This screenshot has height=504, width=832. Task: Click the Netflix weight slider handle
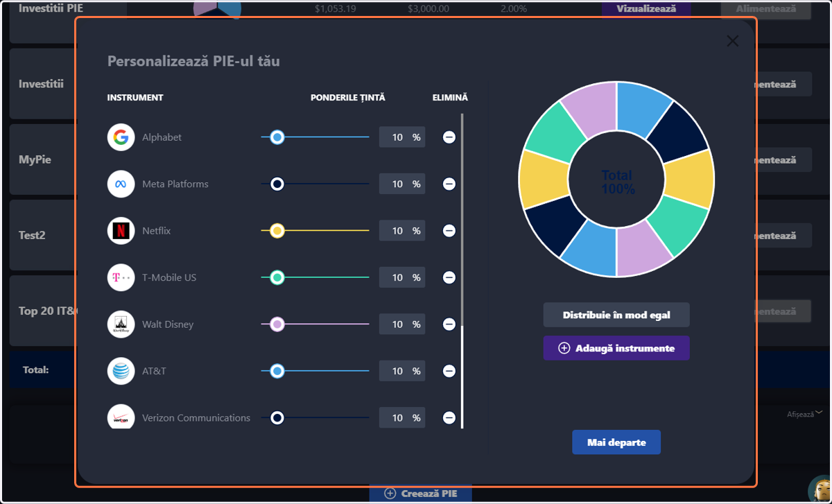(277, 231)
